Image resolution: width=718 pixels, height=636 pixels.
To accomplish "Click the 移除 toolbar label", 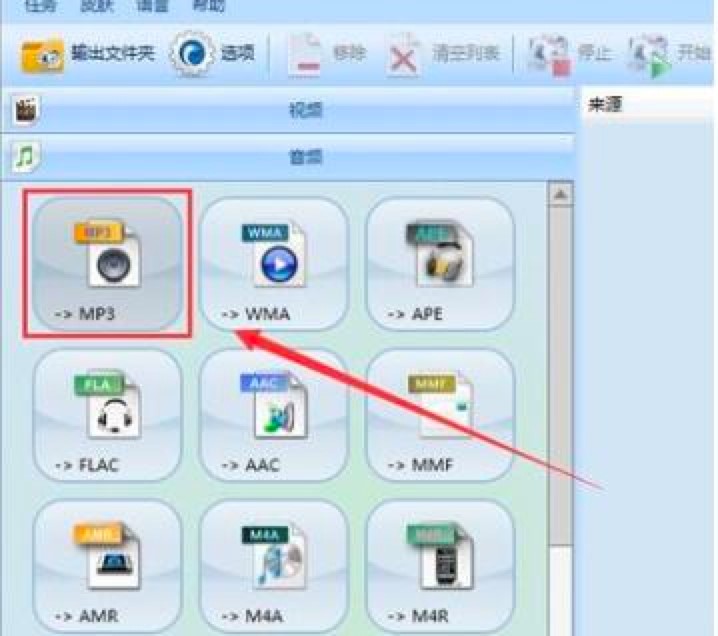I will [x=349, y=54].
